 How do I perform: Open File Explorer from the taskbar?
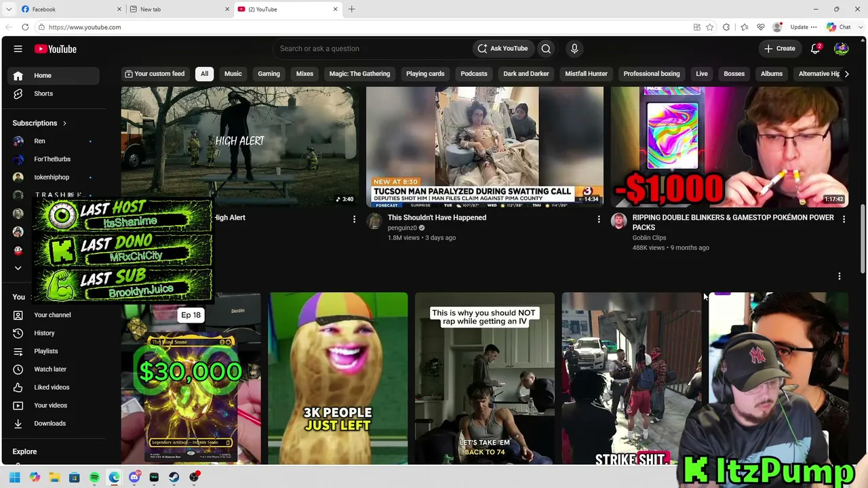click(55, 477)
